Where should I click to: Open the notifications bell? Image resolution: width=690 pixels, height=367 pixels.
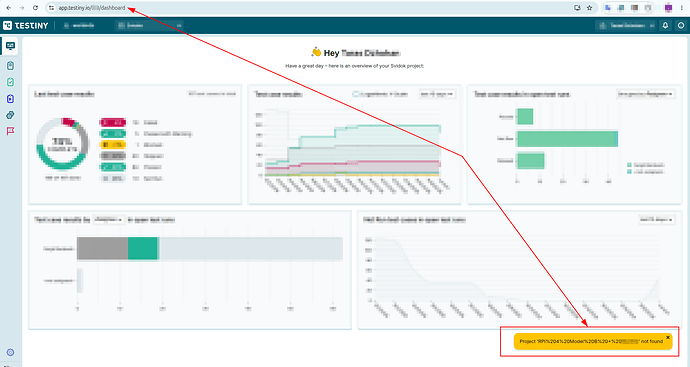pos(665,26)
